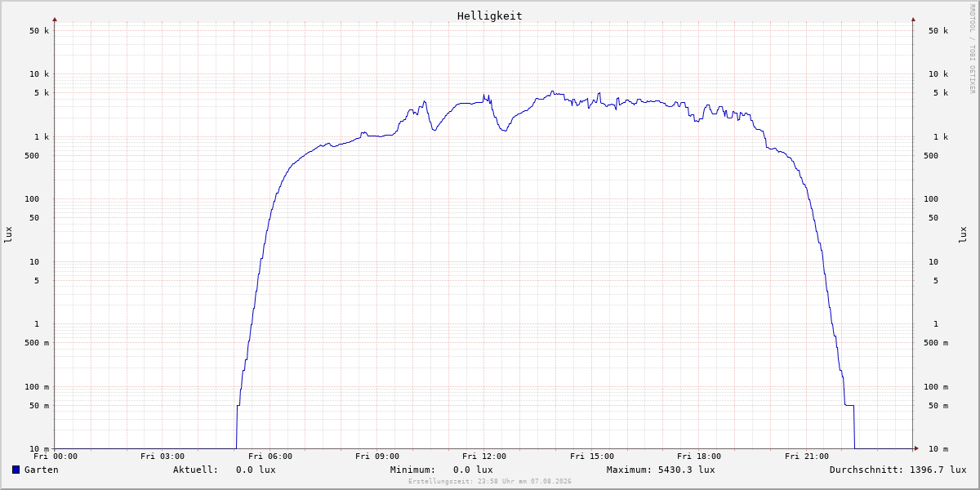Click the right lux axis label

[x=963, y=234]
